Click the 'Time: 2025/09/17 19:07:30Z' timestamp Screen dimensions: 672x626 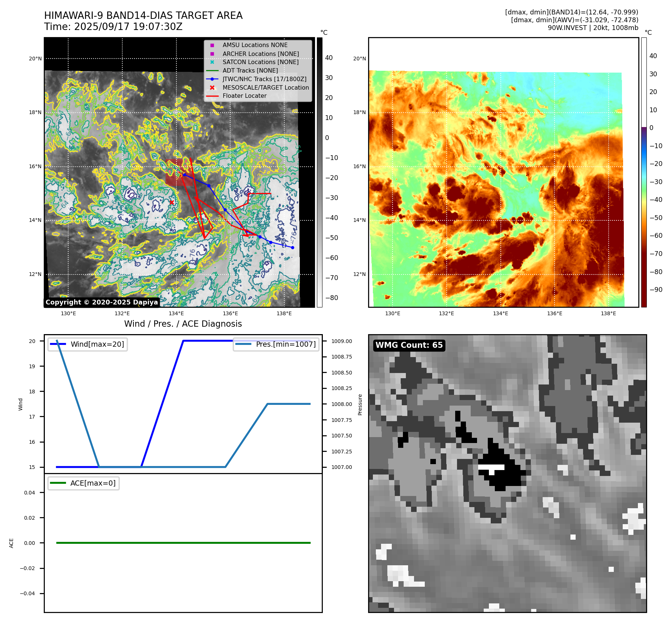click(113, 27)
